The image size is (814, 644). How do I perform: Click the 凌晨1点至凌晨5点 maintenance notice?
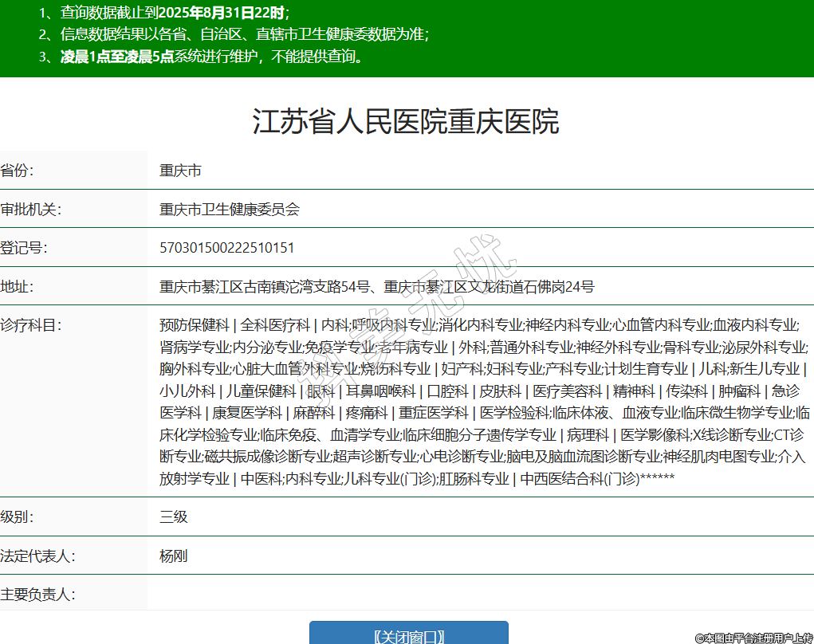coord(117,57)
